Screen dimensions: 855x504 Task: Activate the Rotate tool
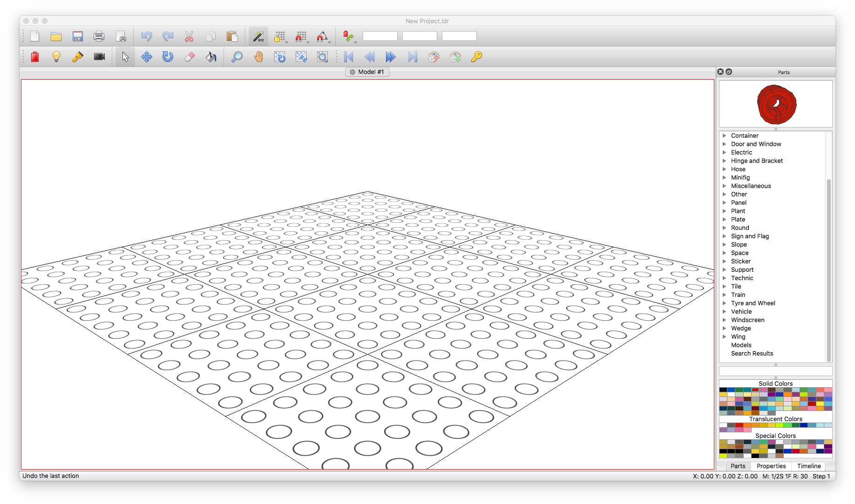click(x=168, y=57)
